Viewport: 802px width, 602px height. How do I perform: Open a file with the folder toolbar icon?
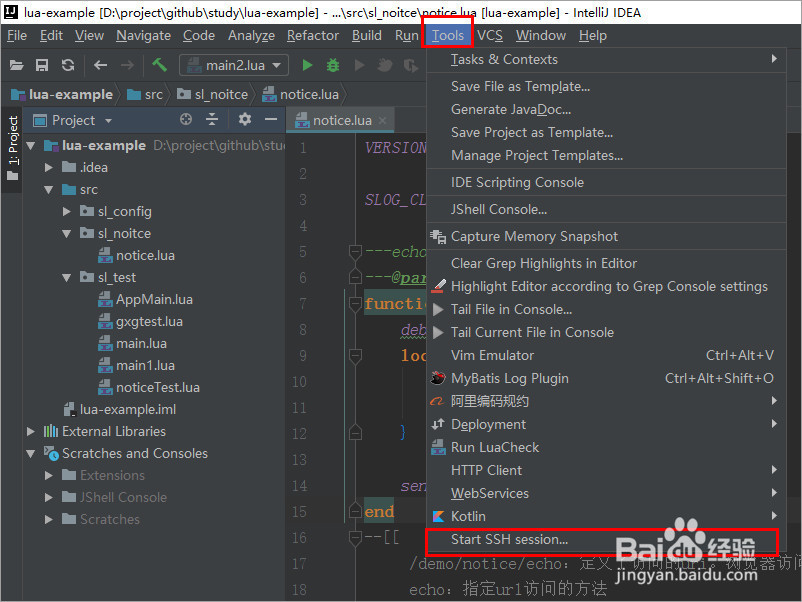pos(15,63)
